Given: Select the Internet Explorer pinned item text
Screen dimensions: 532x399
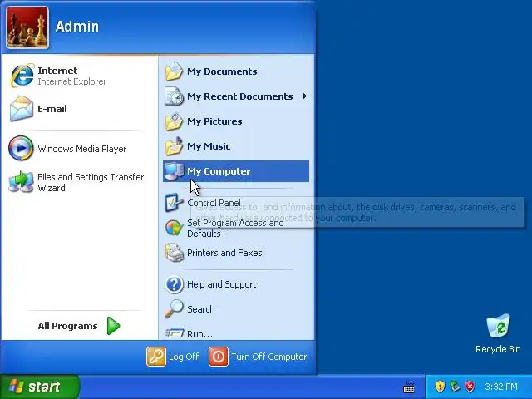Looking at the screenshot, I should point(72,76).
